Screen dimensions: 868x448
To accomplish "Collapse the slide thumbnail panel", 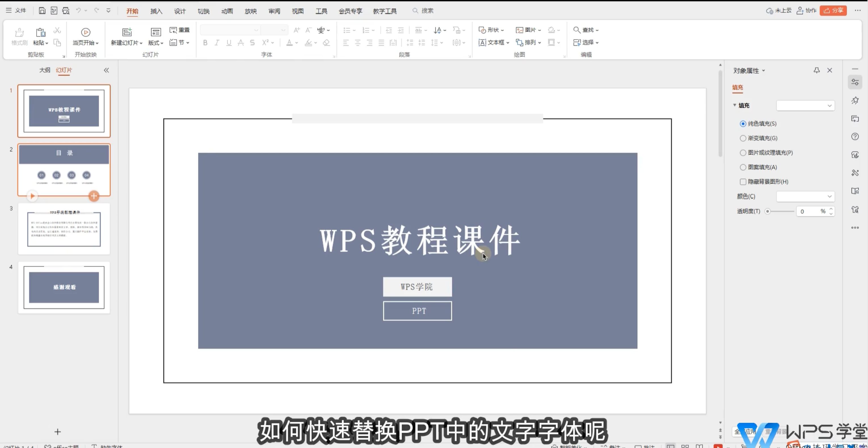I will coord(106,70).
